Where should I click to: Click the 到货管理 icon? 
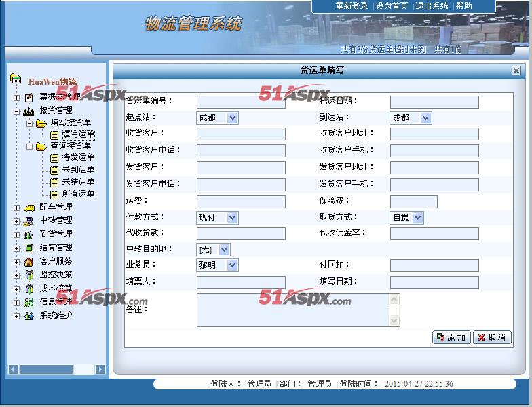pyautogui.click(x=28, y=235)
